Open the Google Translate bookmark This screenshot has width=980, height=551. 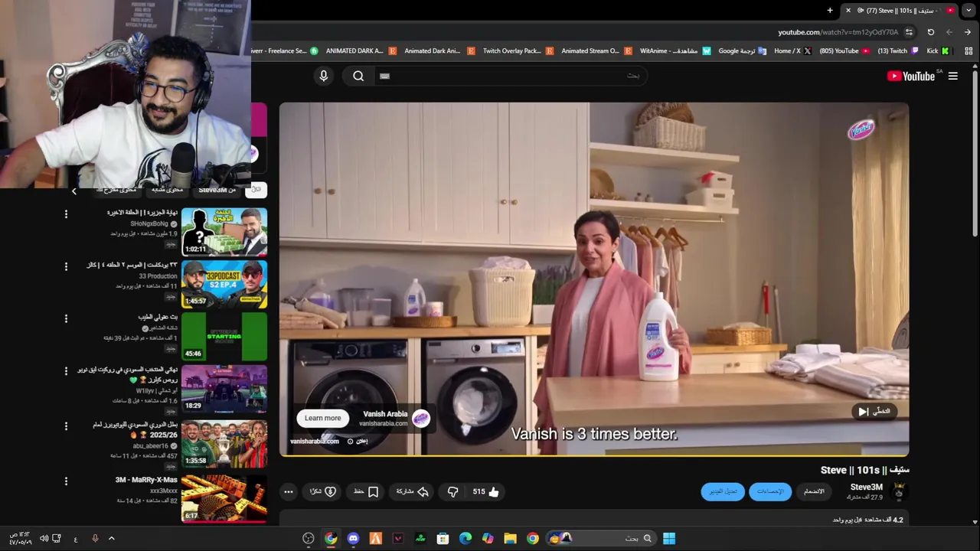point(742,51)
